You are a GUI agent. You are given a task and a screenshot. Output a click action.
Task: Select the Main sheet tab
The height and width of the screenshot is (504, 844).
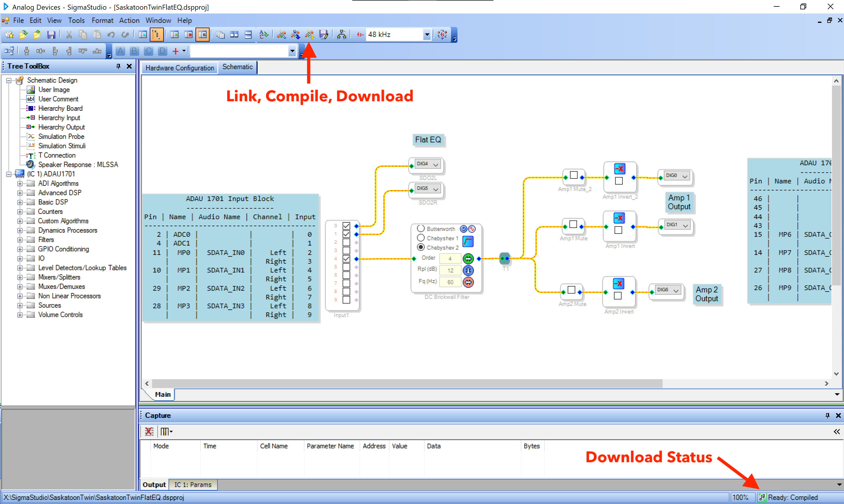click(163, 394)
